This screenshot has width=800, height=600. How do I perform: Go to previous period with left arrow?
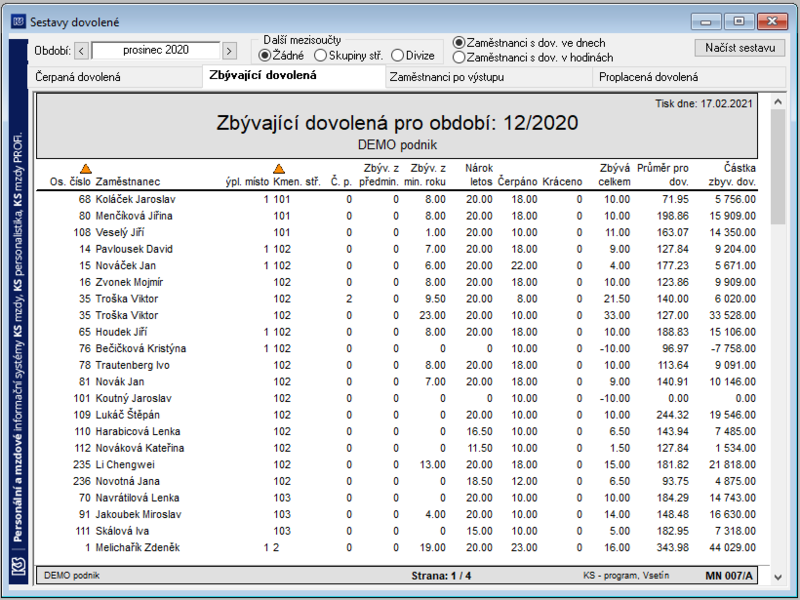point(82,51)
